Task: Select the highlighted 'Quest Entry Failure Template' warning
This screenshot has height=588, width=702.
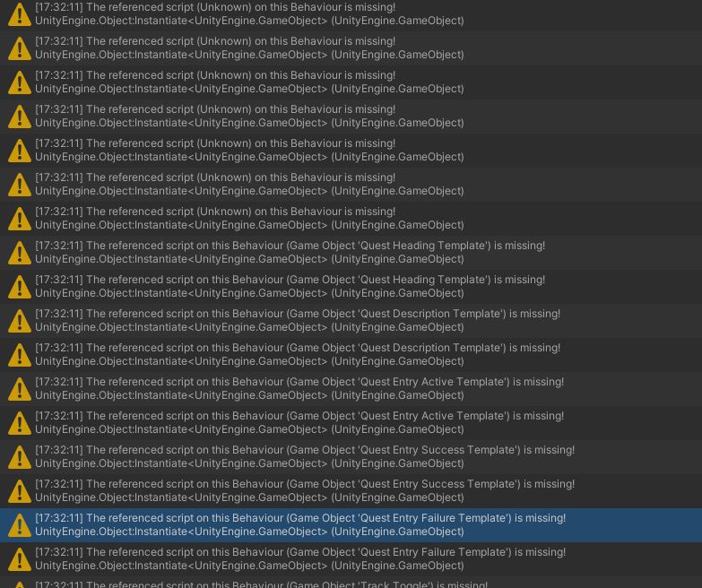Action: pyautogui.click(x=351, y=525)
